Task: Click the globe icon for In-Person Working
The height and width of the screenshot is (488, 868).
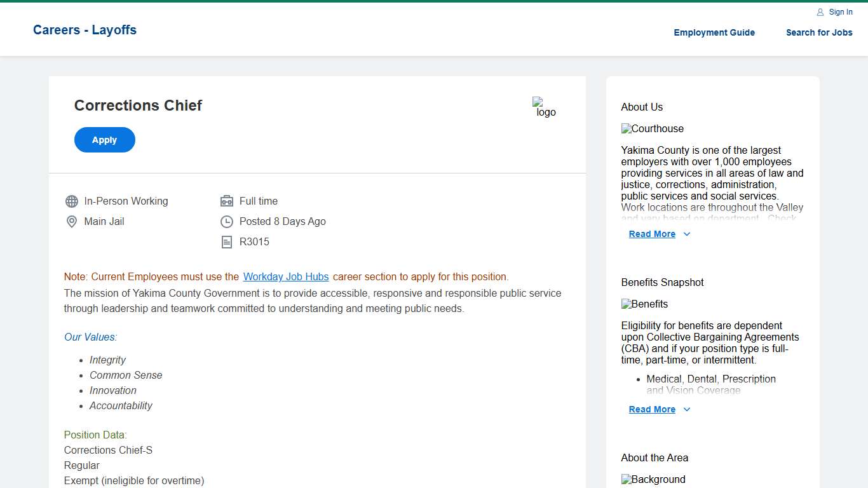Action: pyautogui.click(x=72, y=201)
